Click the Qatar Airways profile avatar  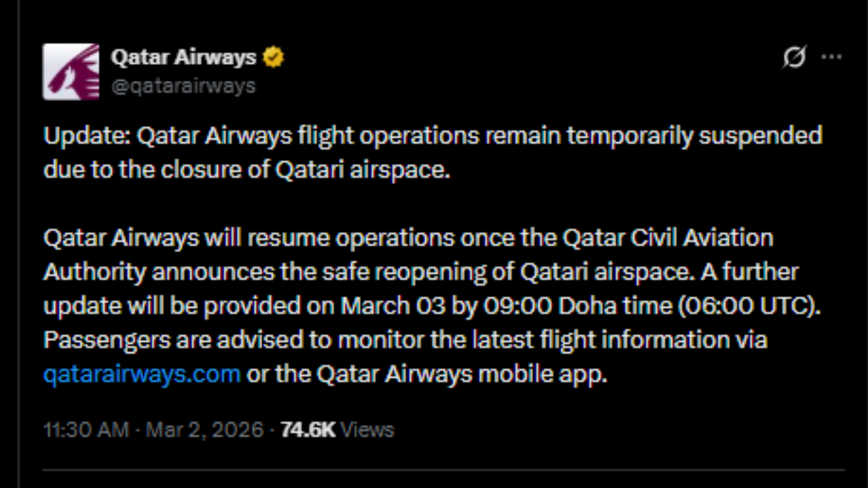71,71
